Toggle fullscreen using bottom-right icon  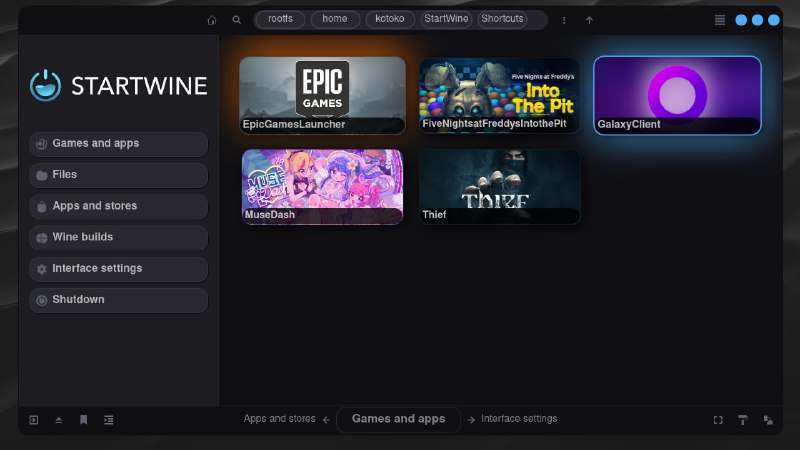click(x=718, y=420)
